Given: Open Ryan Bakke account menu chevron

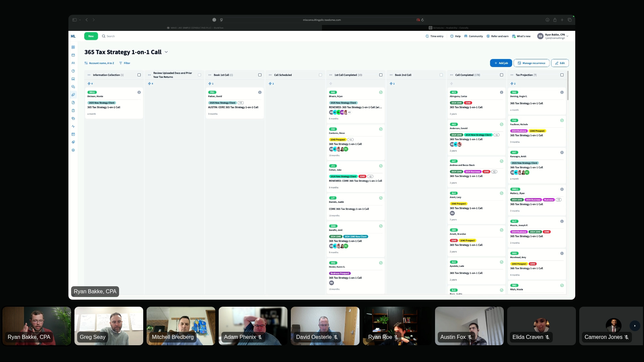Looking at the screenshot, I should pyautogui.click(x=568, y=36).
